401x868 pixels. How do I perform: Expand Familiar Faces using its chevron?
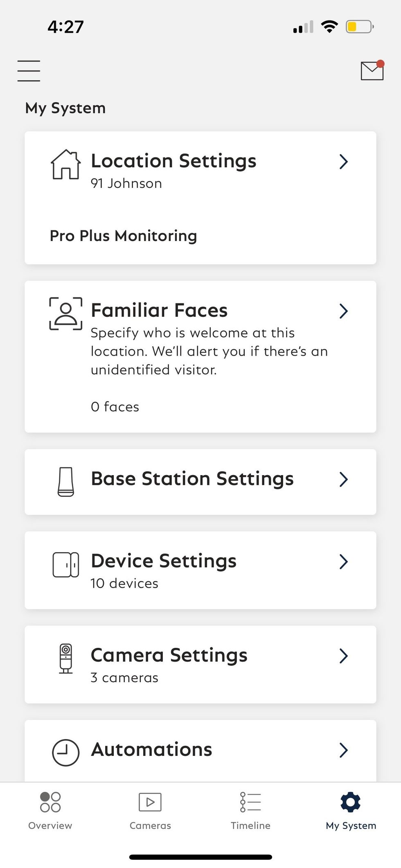(344, 311)
